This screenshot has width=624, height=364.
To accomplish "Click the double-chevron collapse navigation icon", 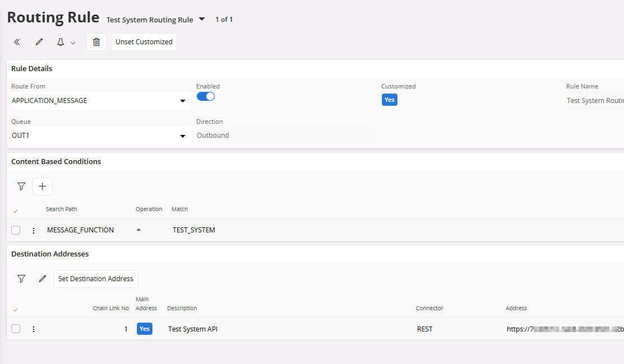I will pos(17,42).
